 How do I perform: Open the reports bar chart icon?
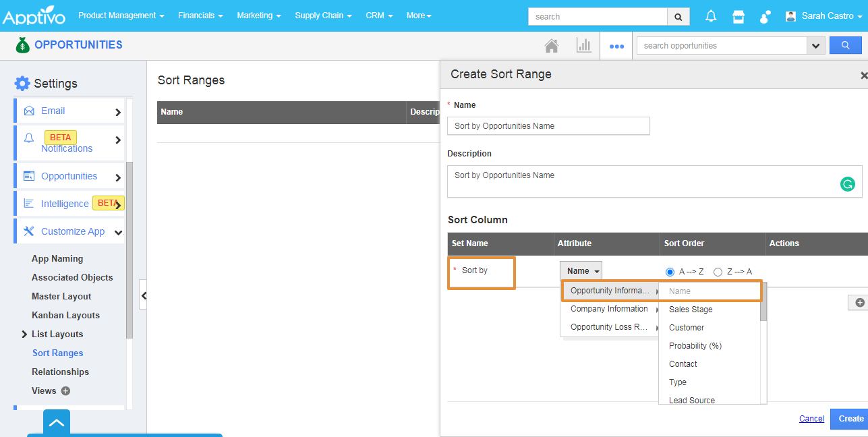583,46
